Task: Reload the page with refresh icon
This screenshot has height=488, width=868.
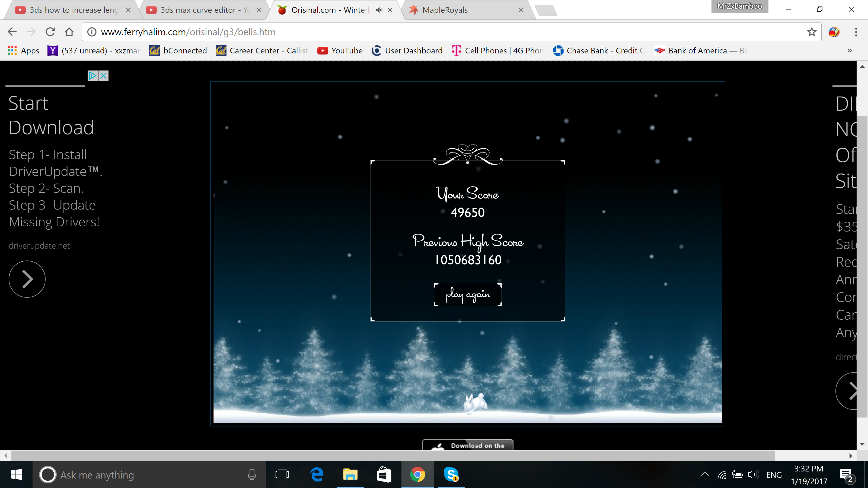Action: 50,32
